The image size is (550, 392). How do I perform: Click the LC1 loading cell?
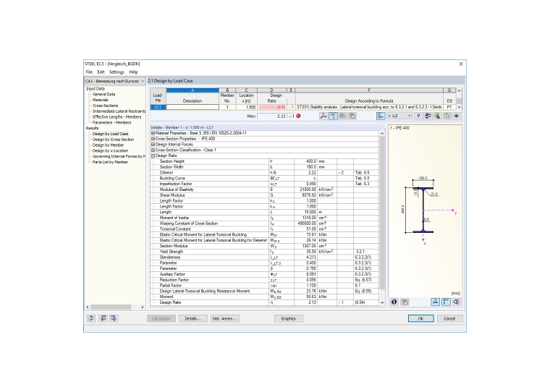pyautogui.click(x=158, y=107)
